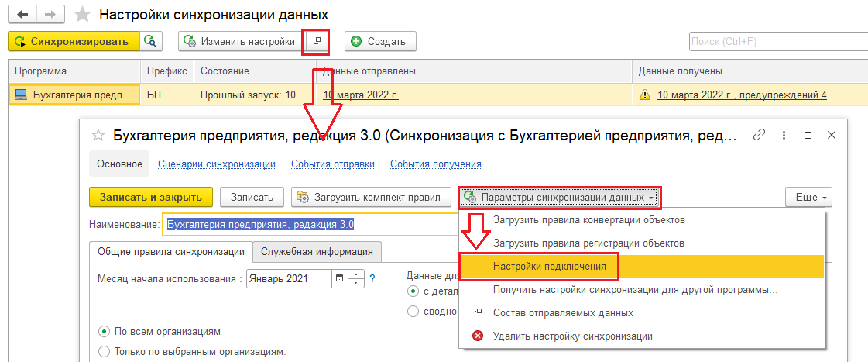The height and width of the screenshot is (362, 868).
Task: Go forward with the right arrow button
Action: [50, 15]
